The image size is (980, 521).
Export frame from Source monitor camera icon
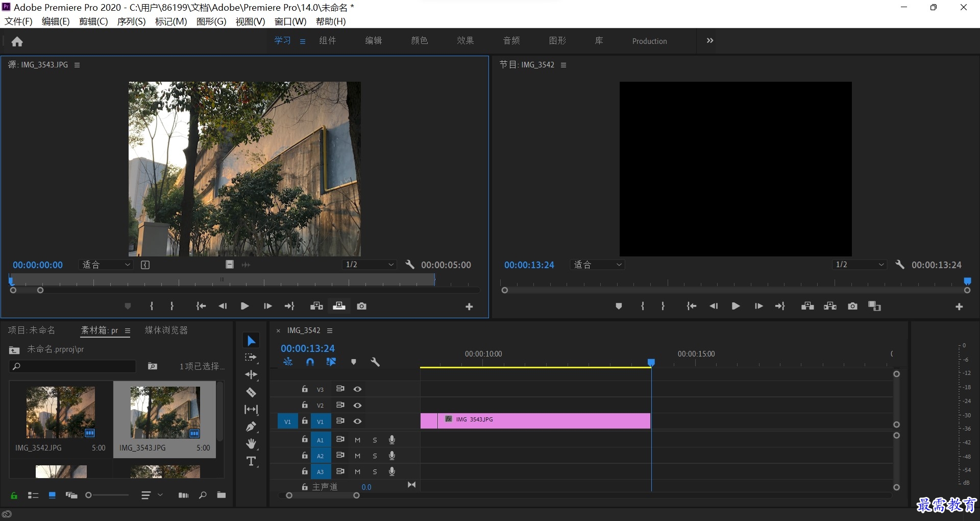point(362,306)
